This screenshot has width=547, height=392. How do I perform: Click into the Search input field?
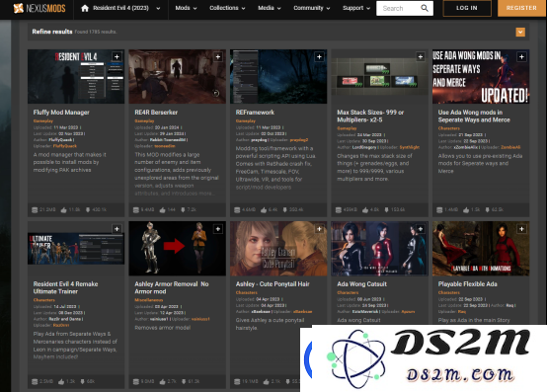click(x=399, y=8)
